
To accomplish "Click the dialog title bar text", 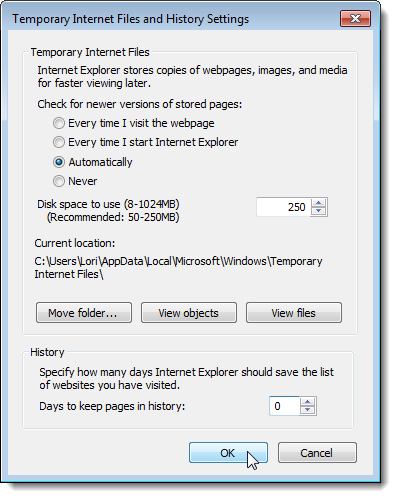I will click(131, 19).
